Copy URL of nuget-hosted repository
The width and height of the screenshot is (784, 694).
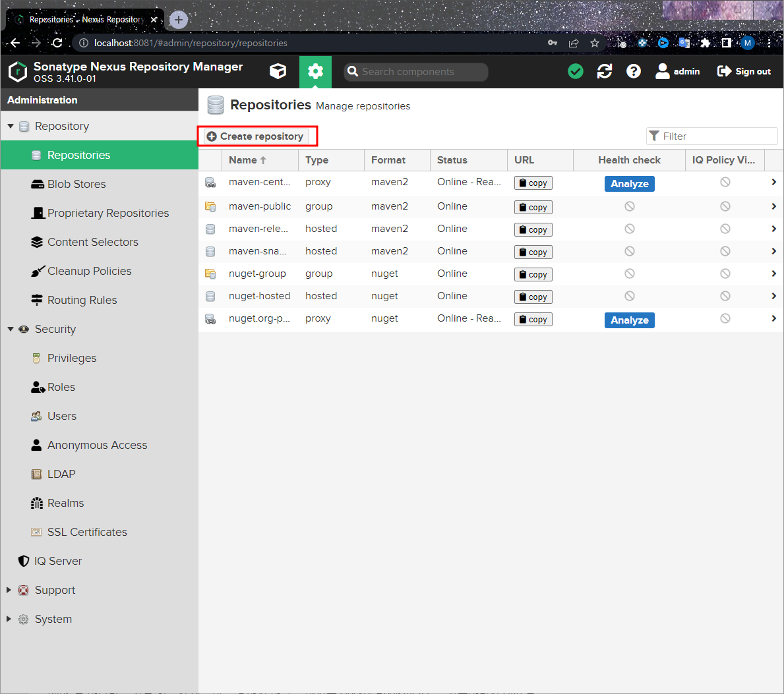(x=533, y=297)
